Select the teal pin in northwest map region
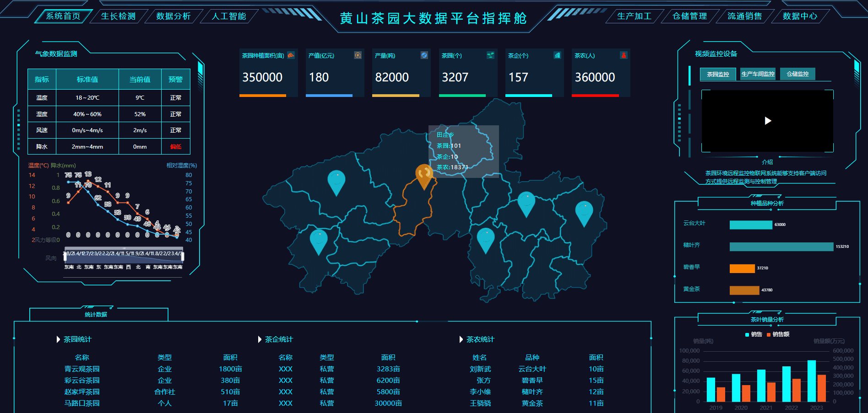Image resolution: width=868 pixels, height=413 pixels. pyautogui.click(x=336, y=182)
